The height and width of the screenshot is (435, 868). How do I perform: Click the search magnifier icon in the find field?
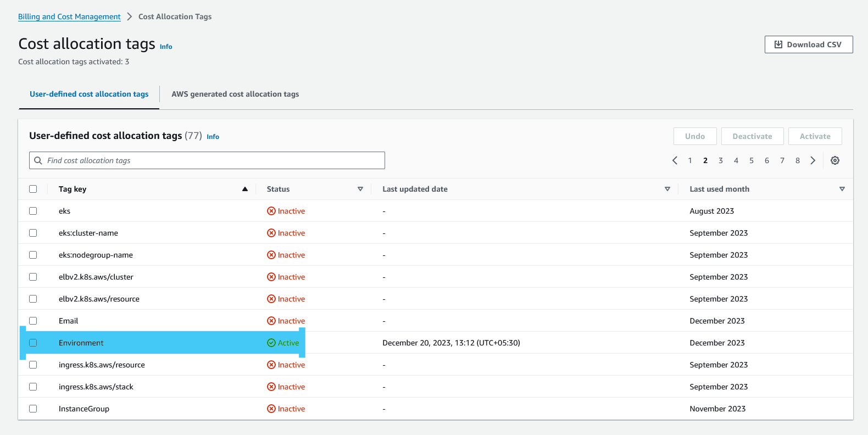(x=38, y=160)
